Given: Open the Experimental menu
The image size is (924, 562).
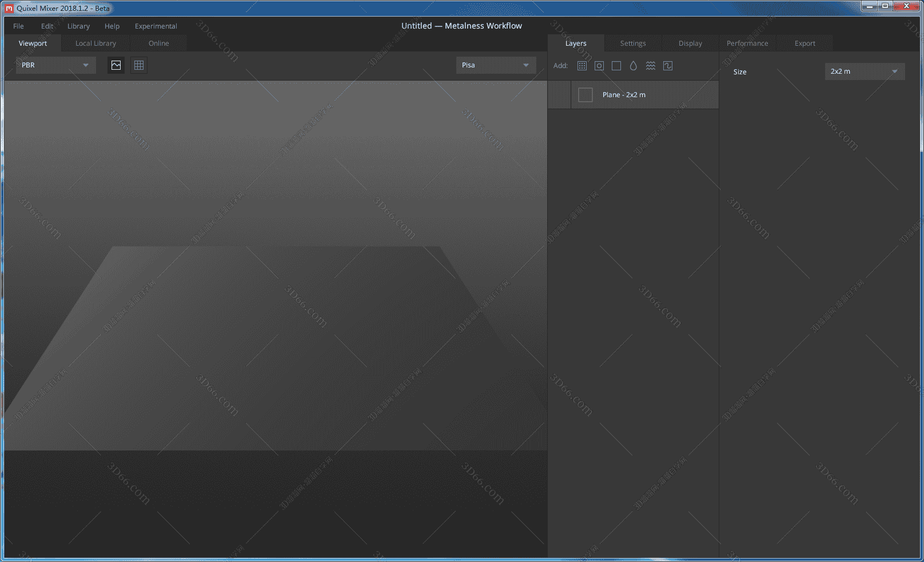Looking at the screenshot, I should coord(156,26).
